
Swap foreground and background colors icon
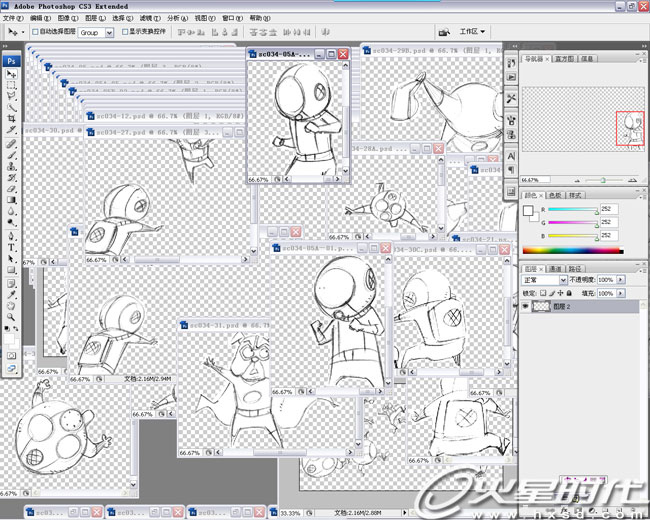coord(16,328)
